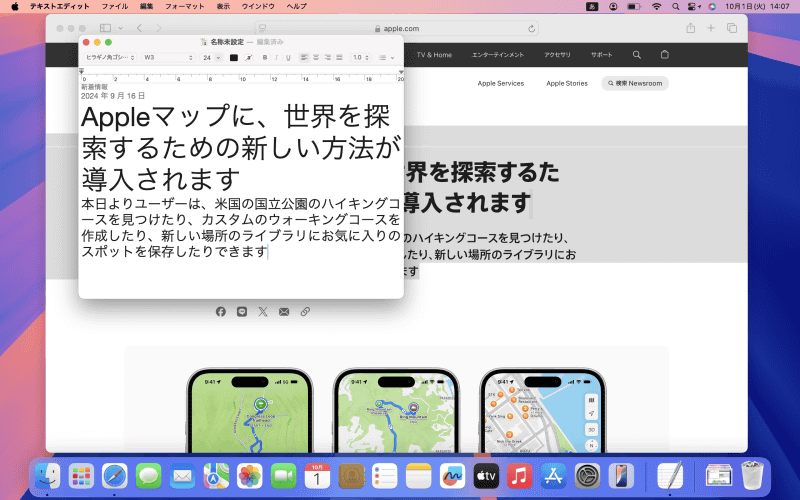
Task: Toggle bold in TextEdit toolbar
Action: tap(265, 58)
